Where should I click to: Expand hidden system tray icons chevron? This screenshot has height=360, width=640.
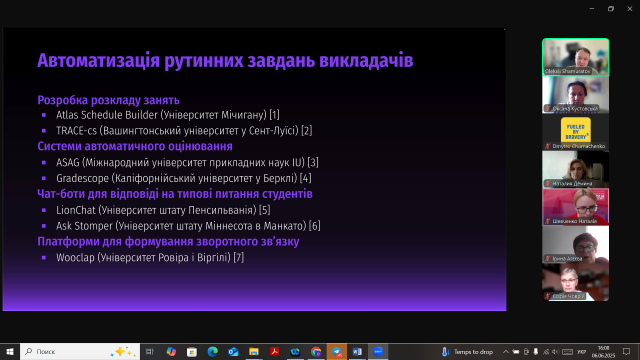506,351
